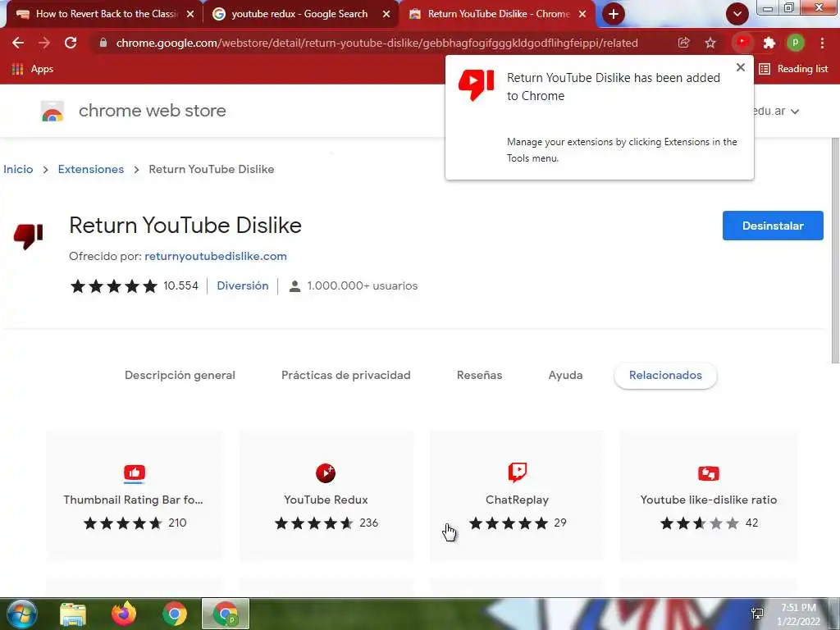Launch Firefox from the taskbar

tap(124, 614)
